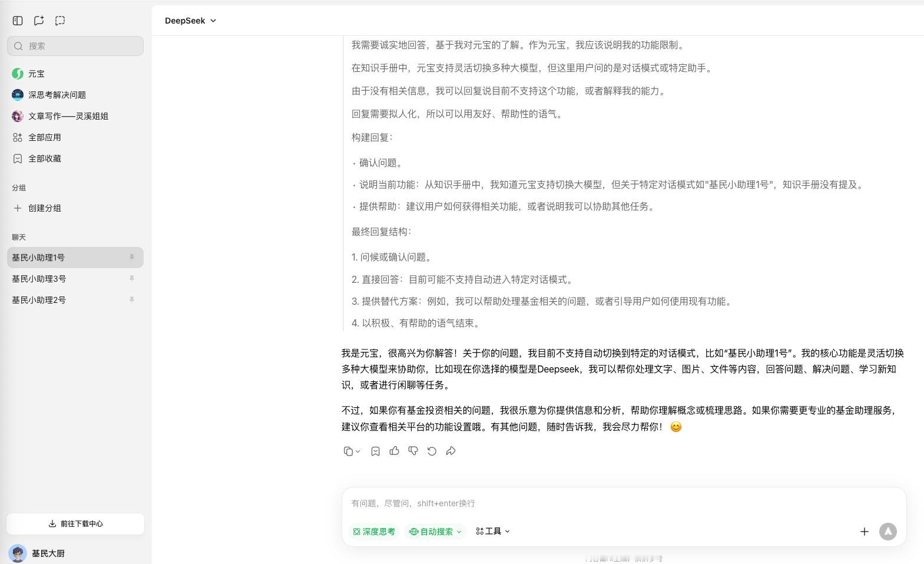Screen dimensions: 924x564
Task: Click the 聊天 section label
Action: (x=19, y=238)
